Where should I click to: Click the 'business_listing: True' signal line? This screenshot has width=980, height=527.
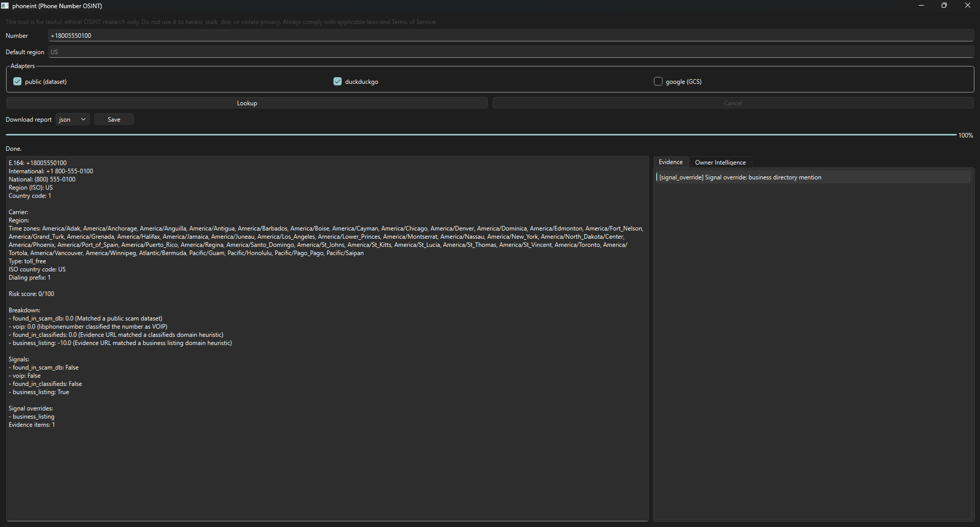click(39, 392)
